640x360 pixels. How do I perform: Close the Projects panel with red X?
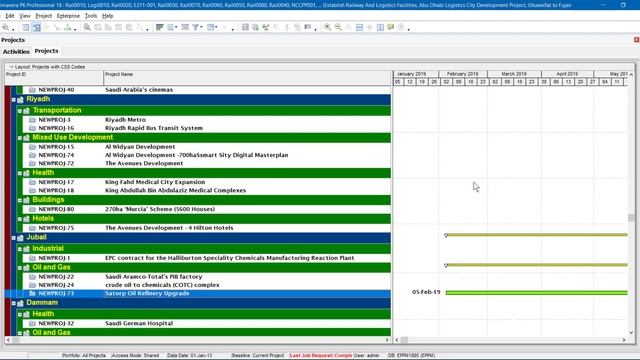coord(636,40)
